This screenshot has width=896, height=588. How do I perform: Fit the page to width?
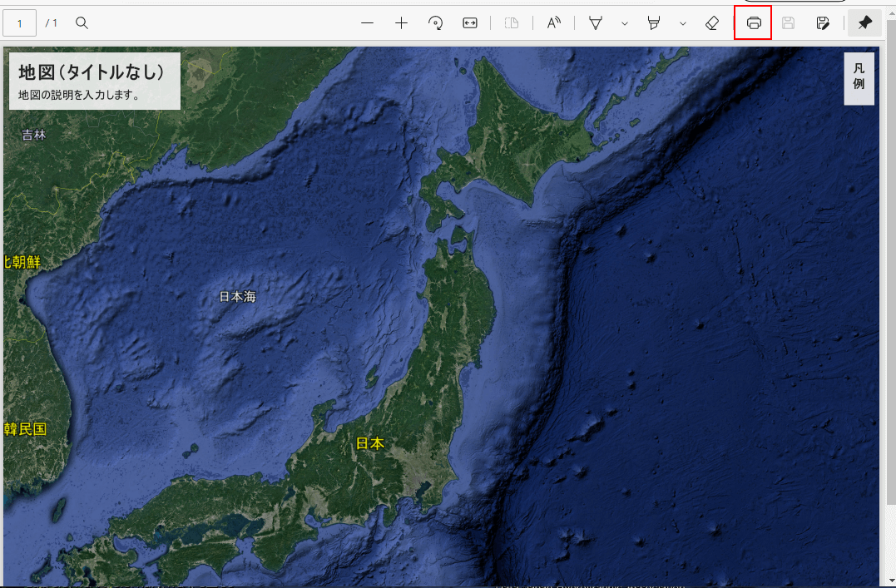pos(470,22)
